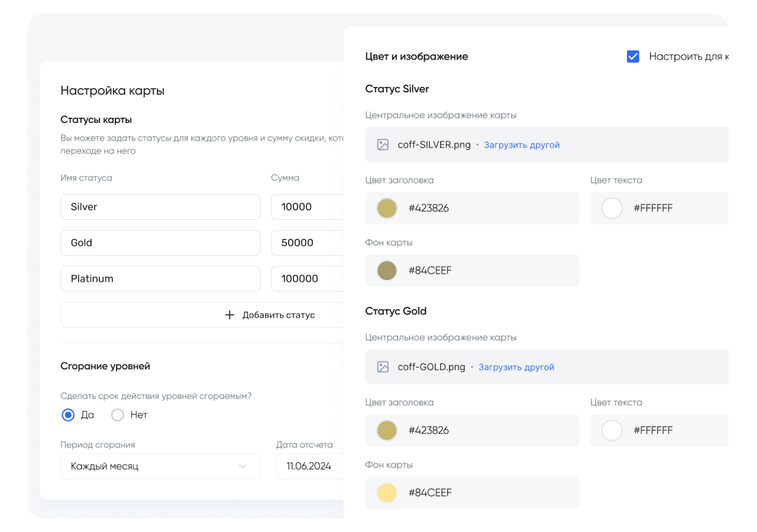
Task: Click image icon beside coff-GOLD.png
Action: coord(382,367)
